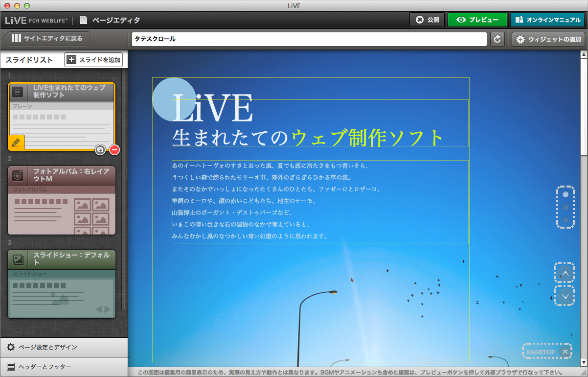The image size is (588, 377).
Task: Select the スライドショー：デフォルト slide
Action: 62,284
